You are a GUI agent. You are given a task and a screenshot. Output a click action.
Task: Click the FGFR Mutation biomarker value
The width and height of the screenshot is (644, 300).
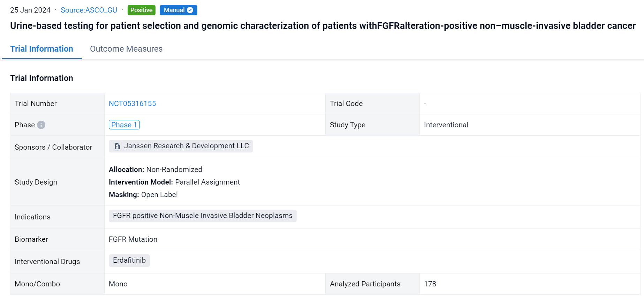133,239
